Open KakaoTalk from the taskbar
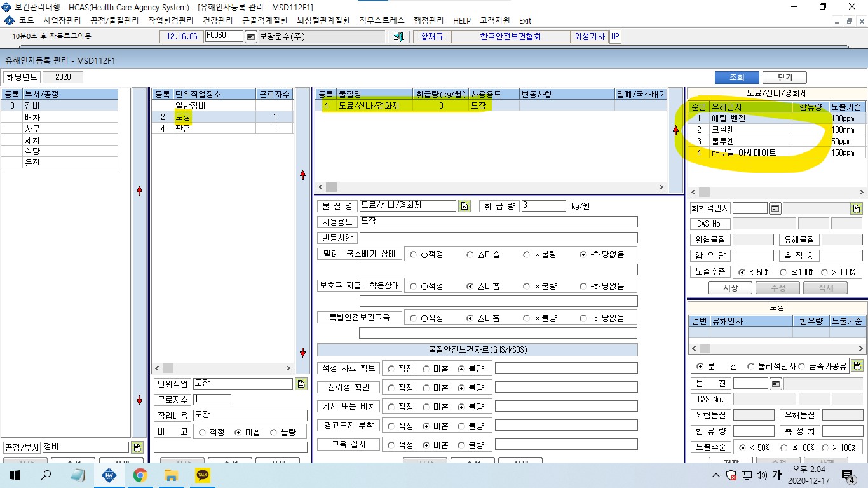 click(202, 475)
